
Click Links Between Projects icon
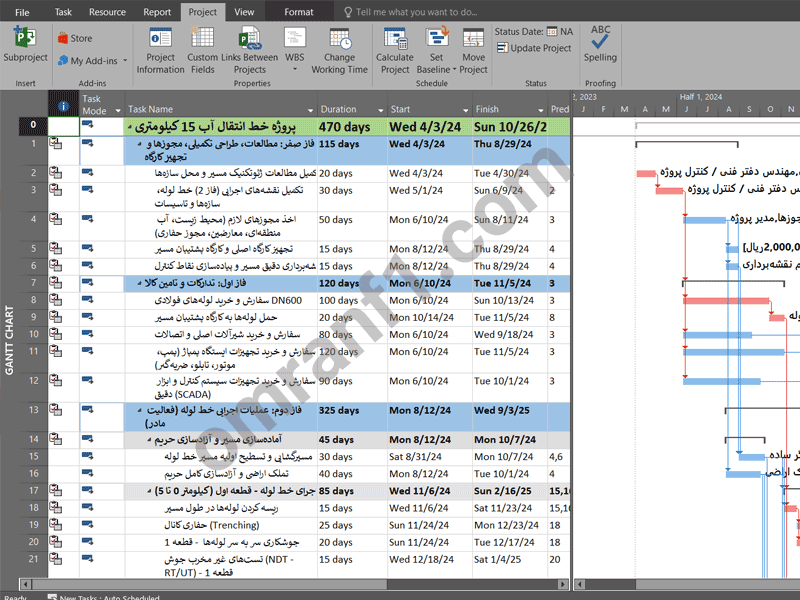[250, 40]
